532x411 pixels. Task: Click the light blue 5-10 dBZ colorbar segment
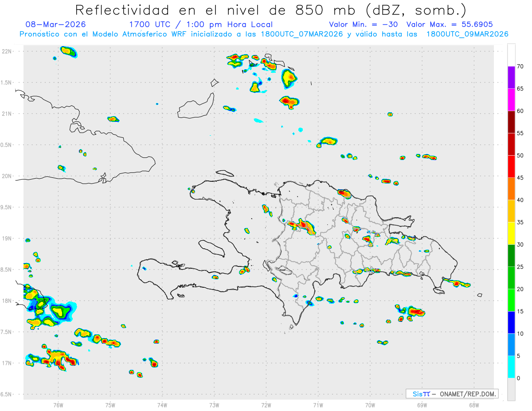[x=511, y=344]
